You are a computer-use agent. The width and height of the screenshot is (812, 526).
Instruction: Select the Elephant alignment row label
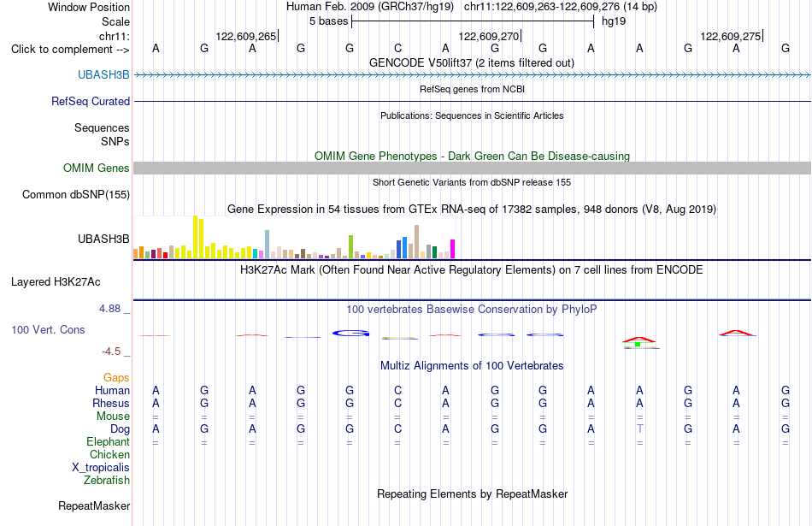coord(108,441)
